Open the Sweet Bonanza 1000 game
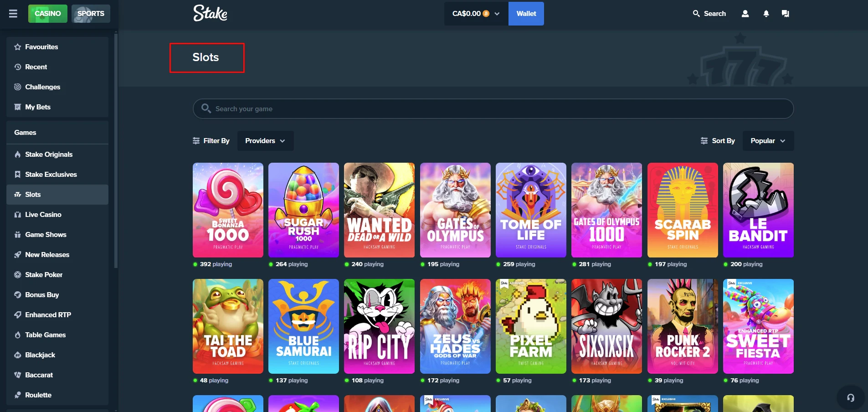 pyautogui.click(x=228, y=210)
